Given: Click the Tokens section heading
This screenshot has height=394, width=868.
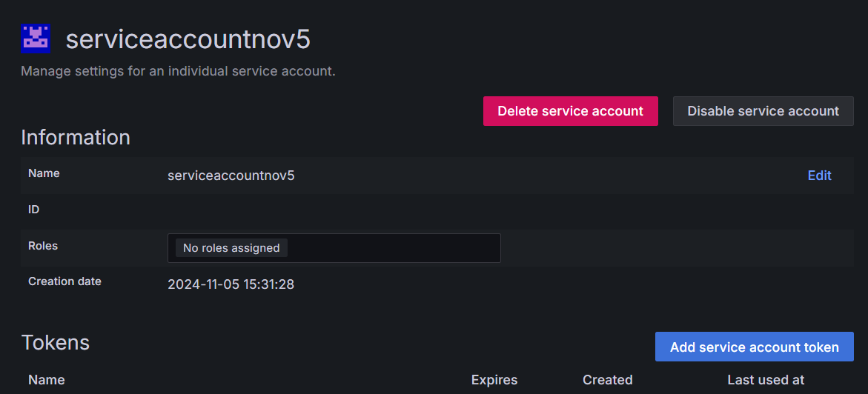Looking at the screenshot, I should 56,342.
